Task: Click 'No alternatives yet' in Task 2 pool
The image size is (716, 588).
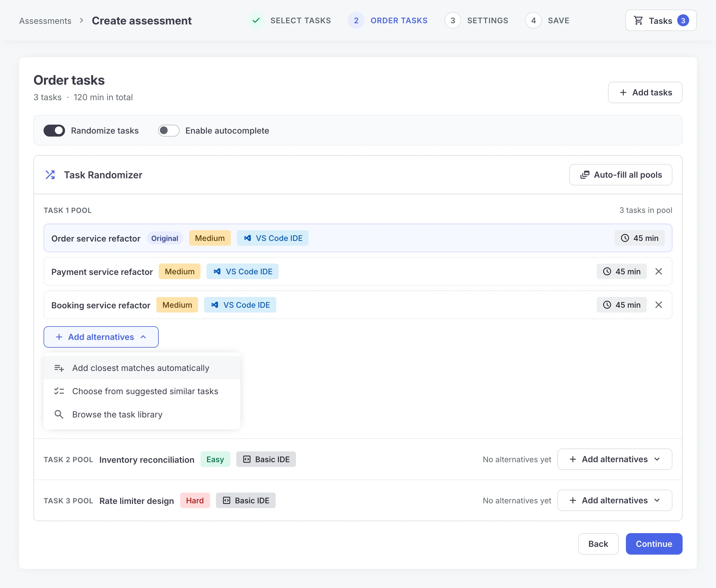Action: point(517,459)
